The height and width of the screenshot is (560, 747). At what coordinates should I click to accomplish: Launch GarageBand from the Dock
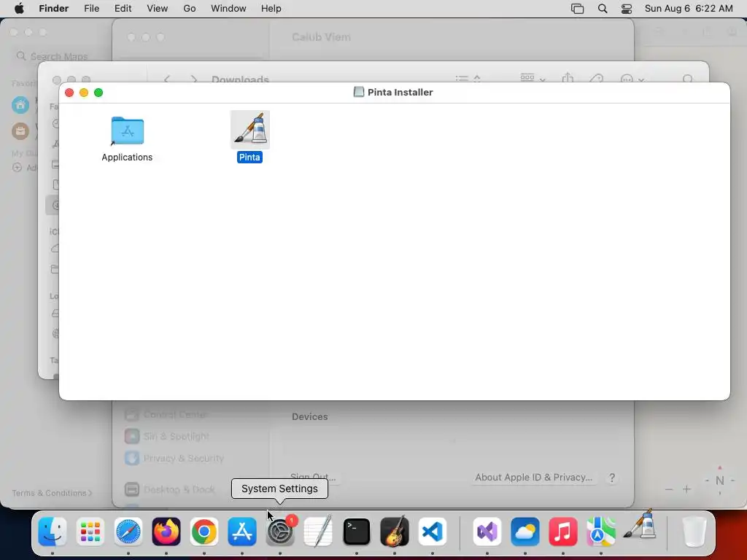click(x=395, y=532)
